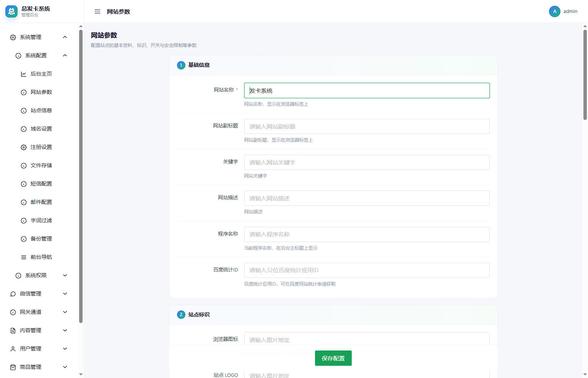588x378 pixels.
Task: Click the 微信管理 chat bubble icon
Action: tap(13, 294)
